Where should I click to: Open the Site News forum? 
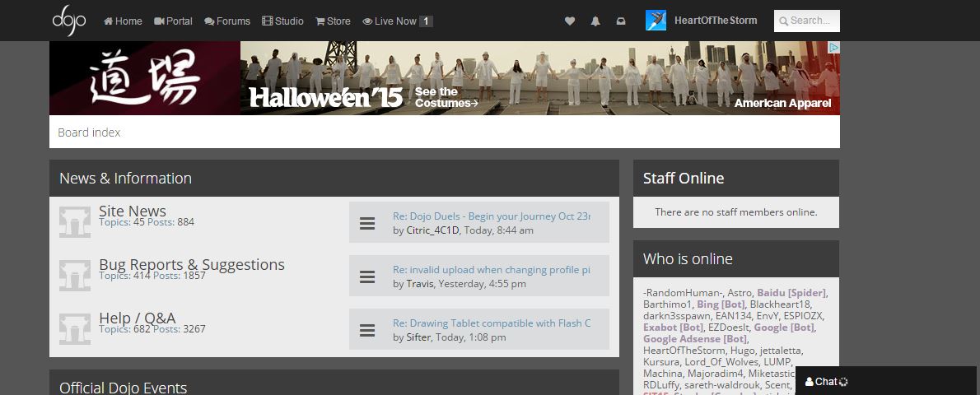[133, 211]
